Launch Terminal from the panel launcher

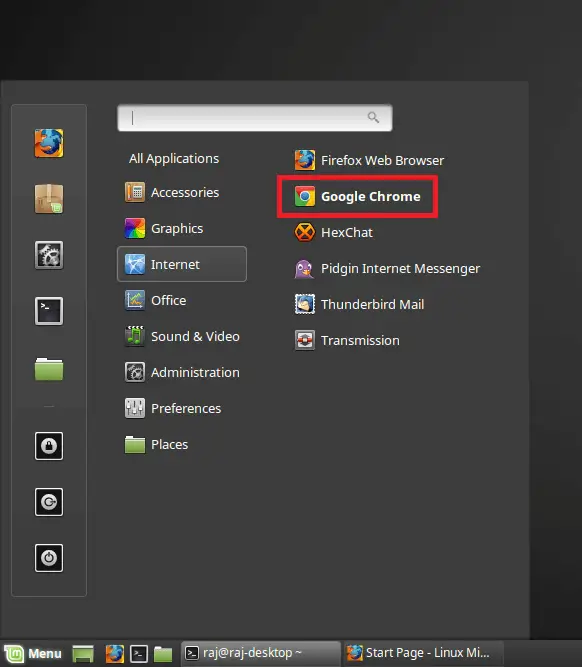(139, 653)
